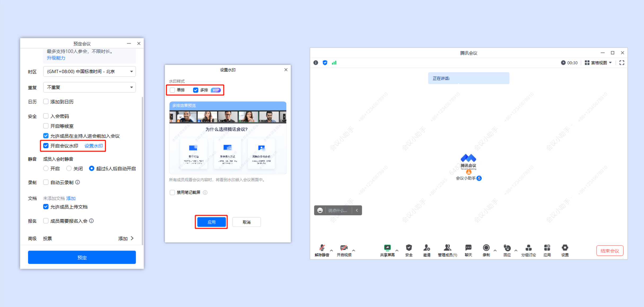Uncheck allow members to upload documents
Image resolution: width=644 pixels, height=307 pixels.
pyautogui.click(x=46, y=207)
